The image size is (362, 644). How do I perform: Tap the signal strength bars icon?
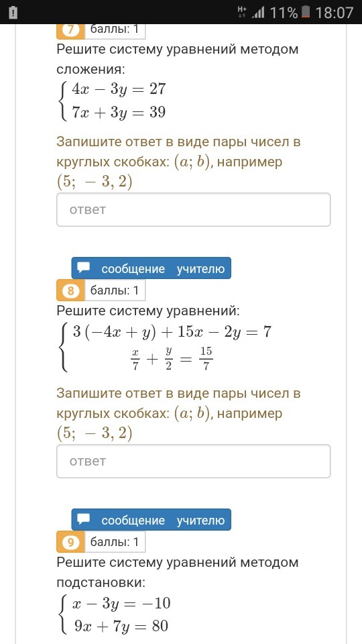coord(257,13)
